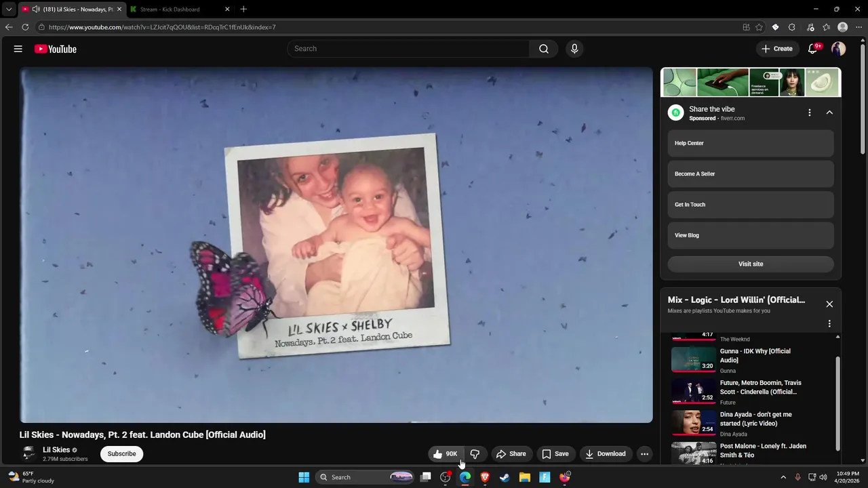Click the fiverr.com sponsor link

(732, 119)
